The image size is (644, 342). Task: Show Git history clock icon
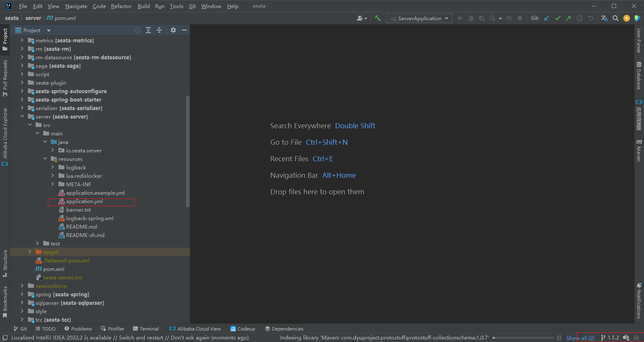click(580, 18)
